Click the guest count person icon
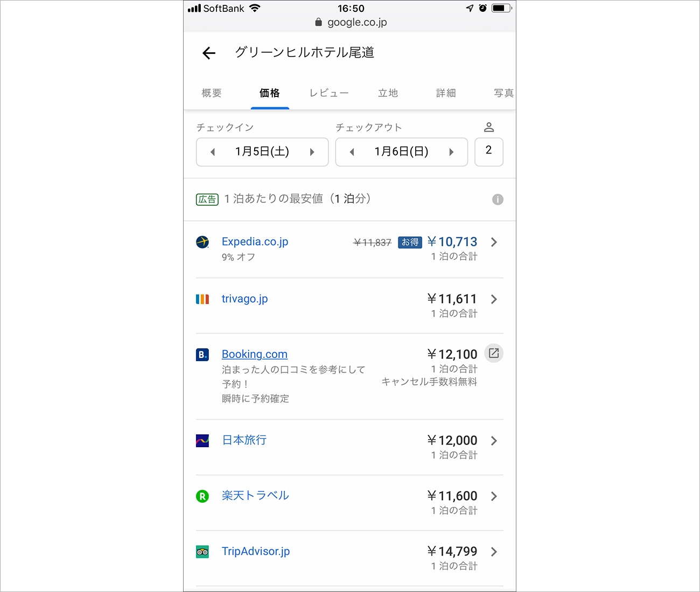 point(489,127)
